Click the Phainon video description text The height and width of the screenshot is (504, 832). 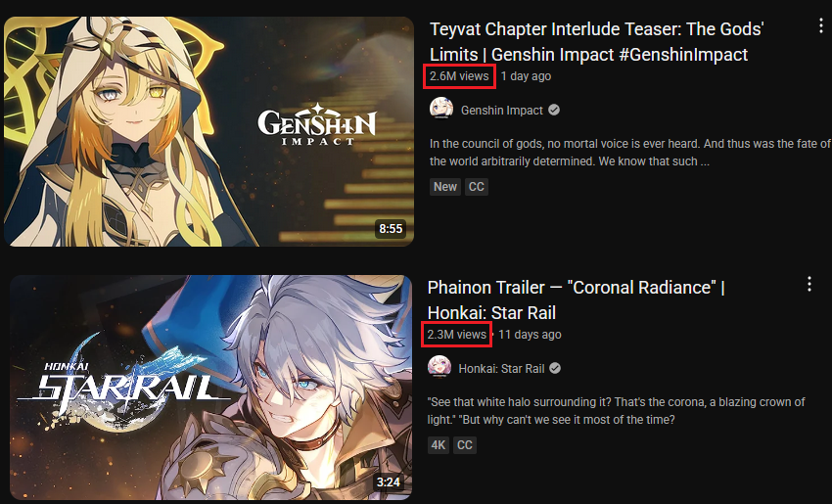[x=616, y=411]
